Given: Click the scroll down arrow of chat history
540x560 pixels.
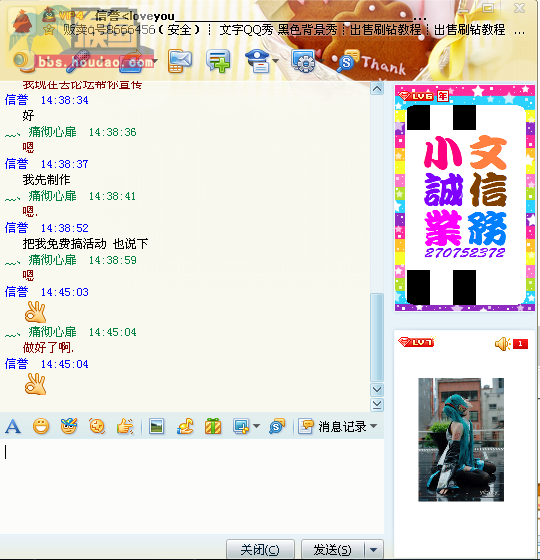Looking at the screenshot, I should click(377, 389).
